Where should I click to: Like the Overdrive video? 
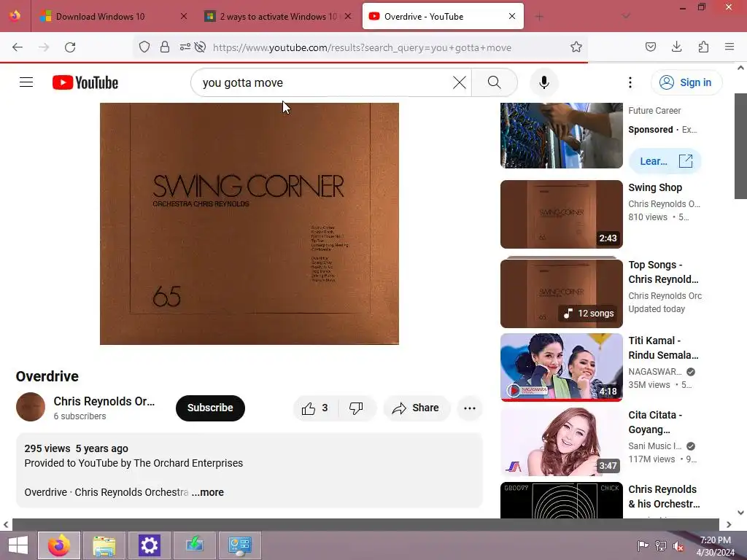[x=315, y=408]
